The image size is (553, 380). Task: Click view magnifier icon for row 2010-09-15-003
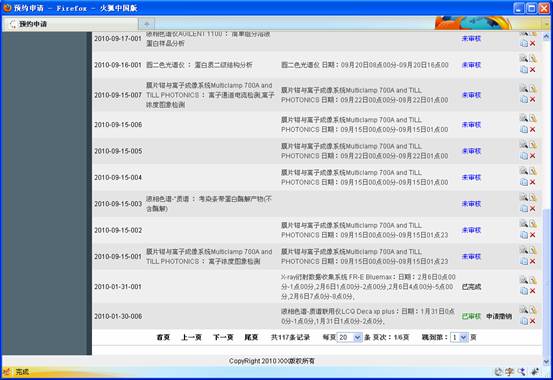click(x=524, y=197)
